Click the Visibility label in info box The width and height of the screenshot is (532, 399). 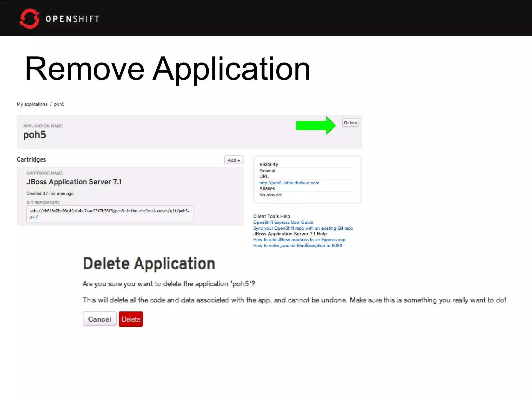point(269,164)
